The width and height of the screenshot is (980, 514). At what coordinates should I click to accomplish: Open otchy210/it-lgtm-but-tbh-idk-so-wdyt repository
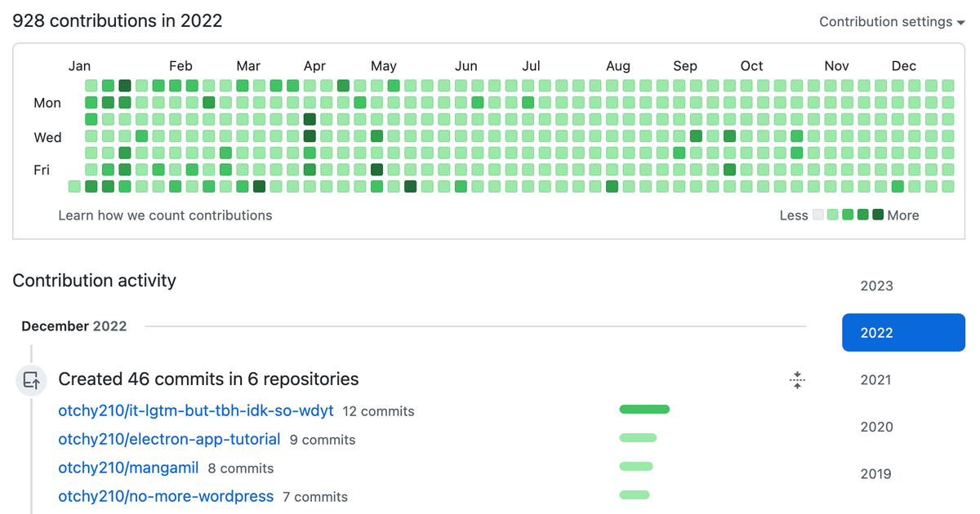click(196, 410)
